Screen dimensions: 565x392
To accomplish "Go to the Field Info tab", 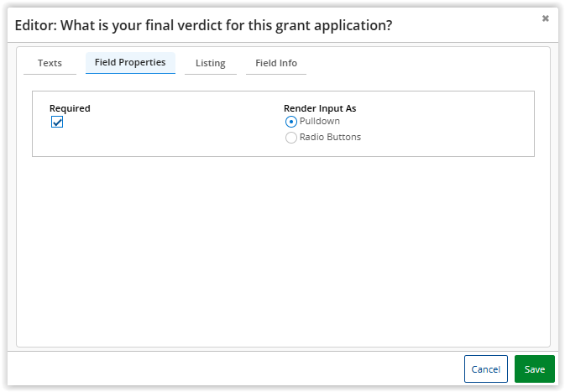I will coord(276,63).
